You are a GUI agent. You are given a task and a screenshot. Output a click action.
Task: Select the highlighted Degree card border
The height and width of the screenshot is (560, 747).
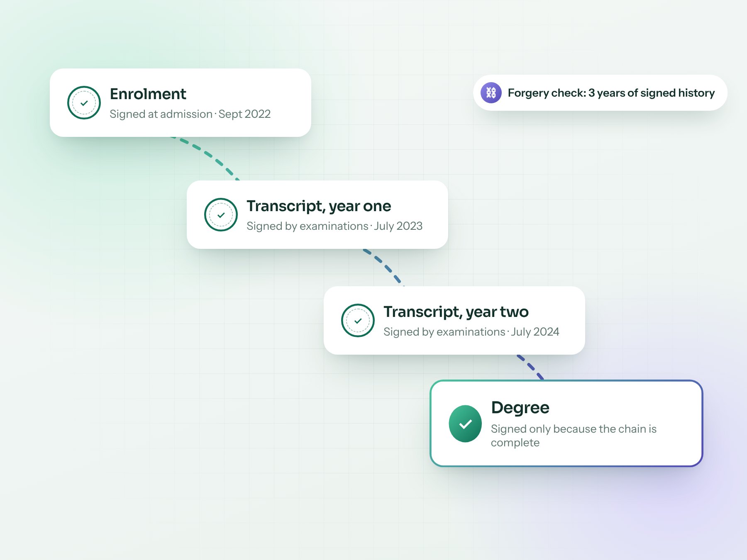point(566,423)
